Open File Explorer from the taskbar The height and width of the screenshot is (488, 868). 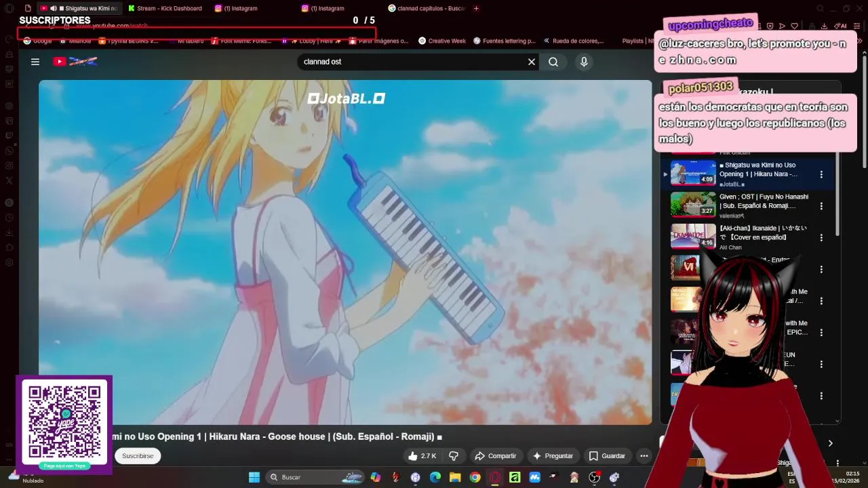(455, 477)
